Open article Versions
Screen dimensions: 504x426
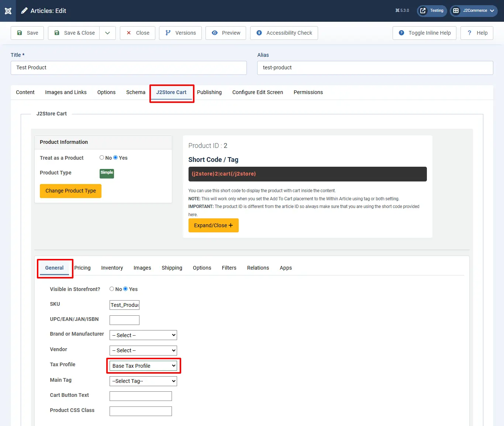coord(180,33)
